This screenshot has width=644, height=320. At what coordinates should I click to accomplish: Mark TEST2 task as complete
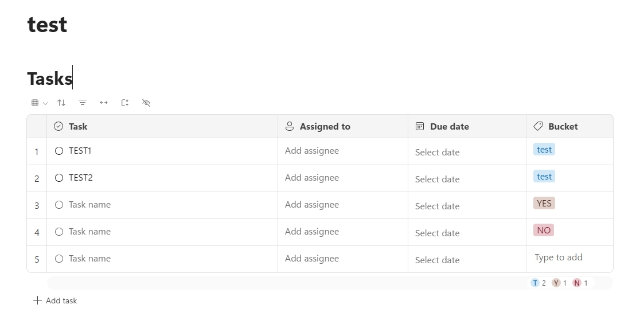[59, 178]
